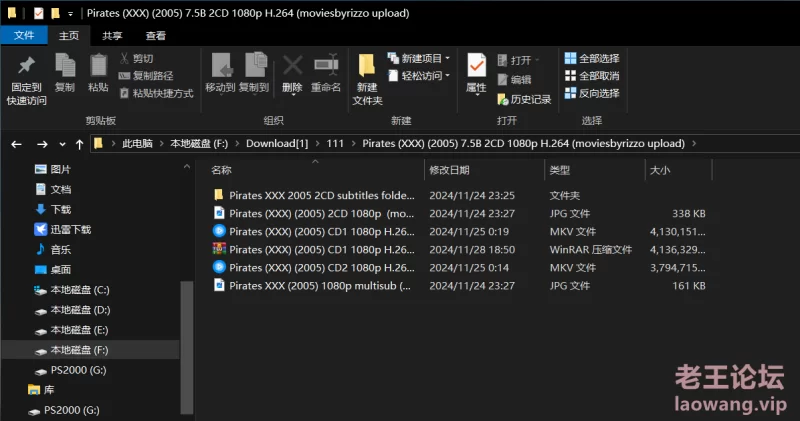Screen dimensions: 800x421
Task: Click 本地磁盘 (F:) breadcrumb in address bar
Action: click(x=199, y=143)
